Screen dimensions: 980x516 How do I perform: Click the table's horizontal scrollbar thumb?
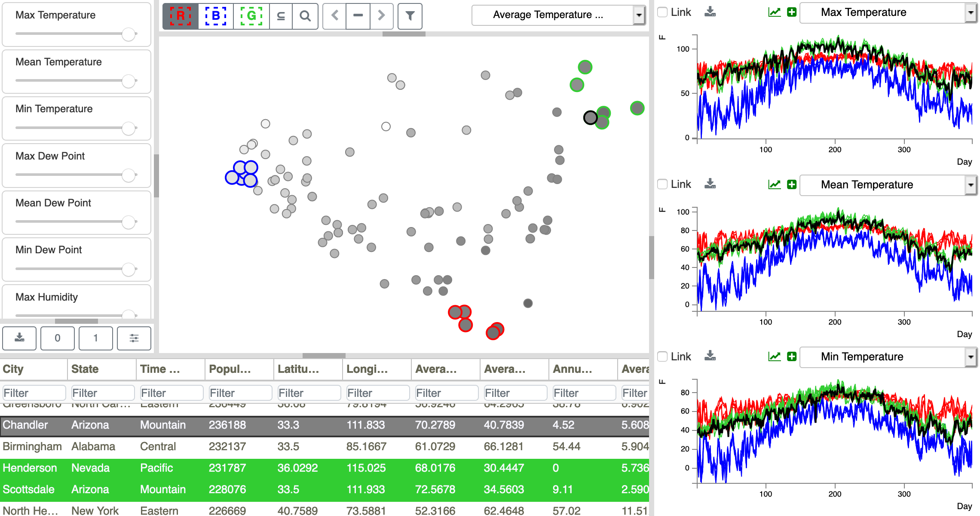(324, 356)
